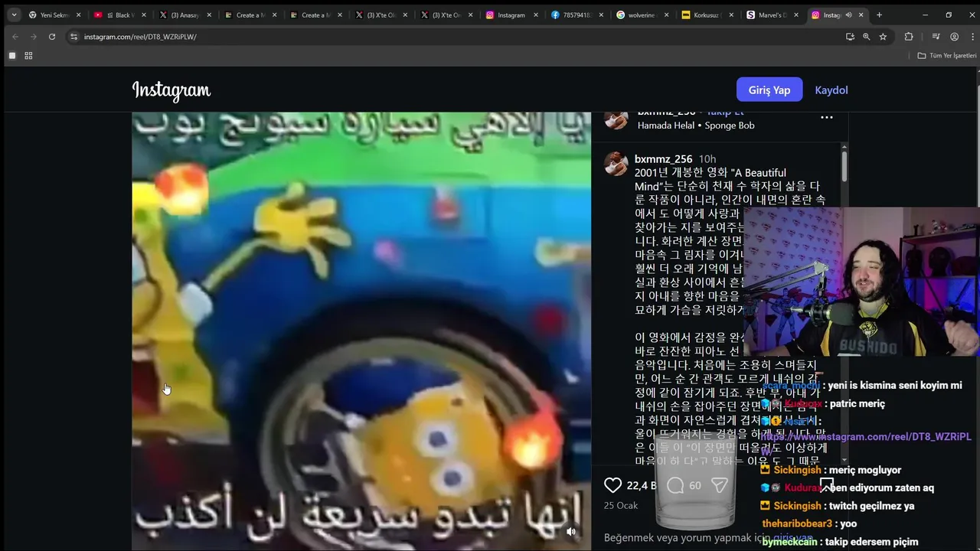The width and height of the screenshot is (980, 551).
Task: Open the Korkusuz tab
Action: pos(706,15)
